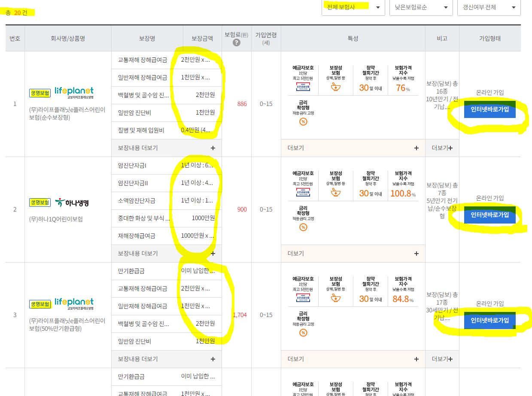
Task: Click the 금리 확정형 percent icon in the 50%만기환급형 row
Action: click(x=303, y=333)
